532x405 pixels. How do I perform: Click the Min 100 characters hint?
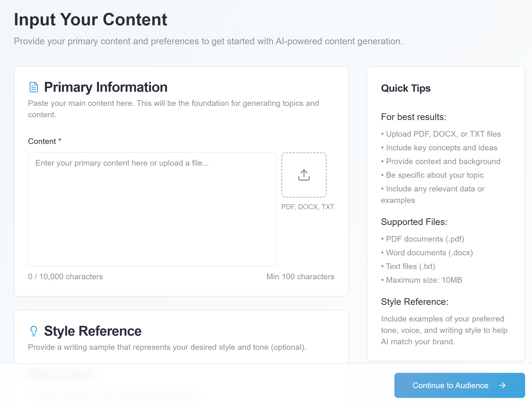pyautogui.click(x=300, y=277)
